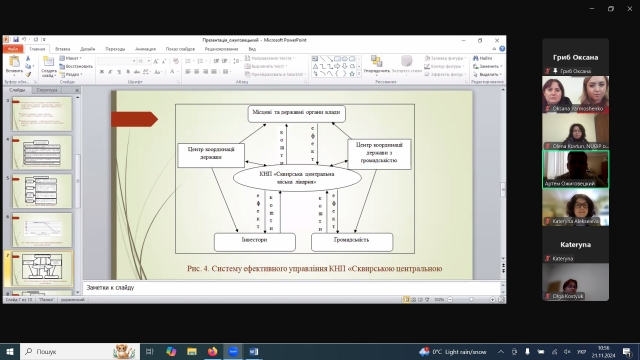Click the Найти (Find) binoculars button
640x360 pixels.
[x=483, y=58]
